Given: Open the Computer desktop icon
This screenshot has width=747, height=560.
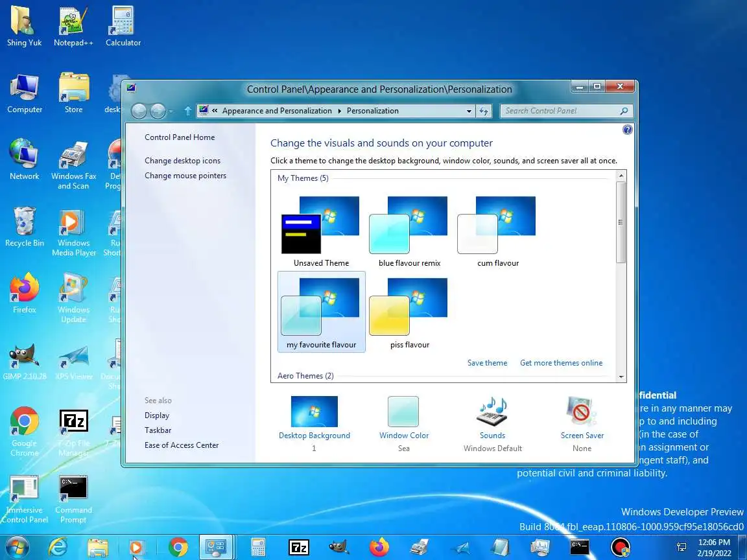Looking at the screenshot, I should [x=24, y=94].
